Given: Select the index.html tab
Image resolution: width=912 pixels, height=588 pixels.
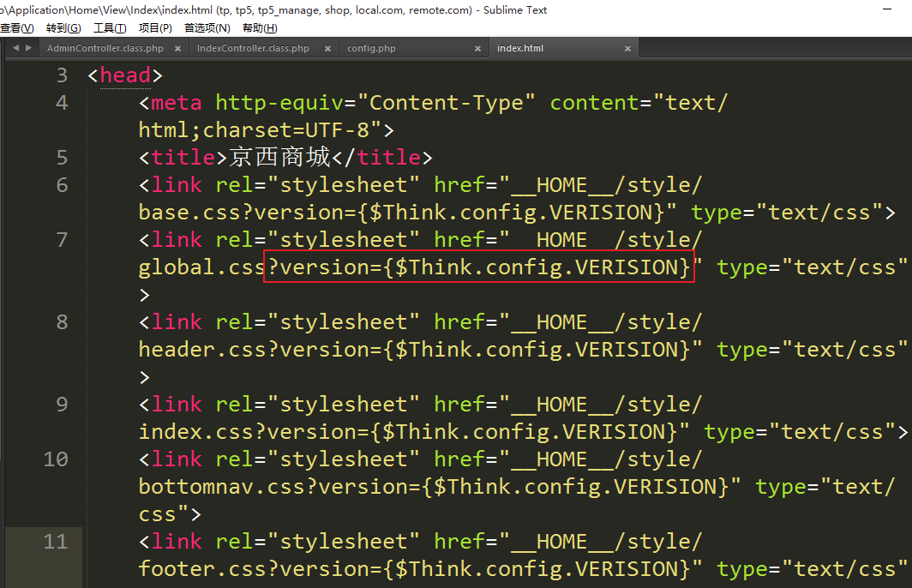Looking at the screenshot, I should click(520, 49).
